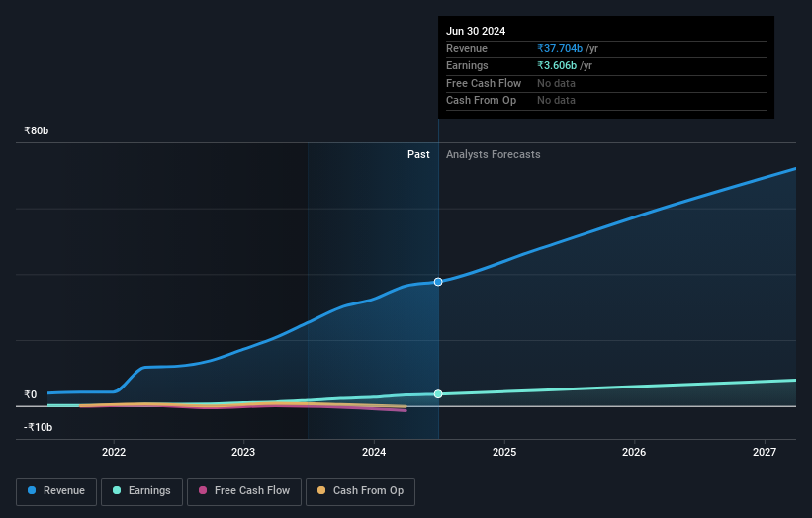This screenshot has height=518, width=812.
Task: Click the orange Cash From Op legend dot
Action: [x=321, y=490]
